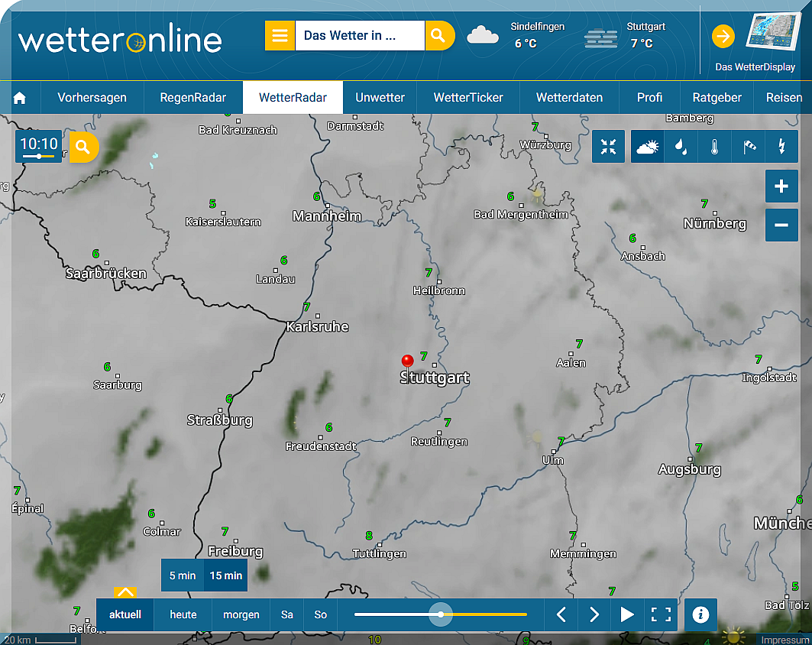Go to the home page icon
The width and height of the screenshot is (812, 645).
[20, 98]
